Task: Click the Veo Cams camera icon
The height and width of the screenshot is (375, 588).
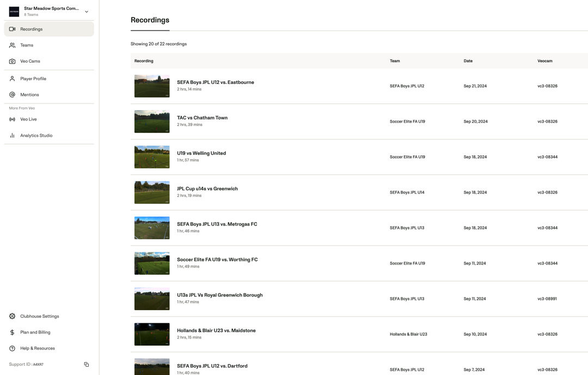Action: 12,61
